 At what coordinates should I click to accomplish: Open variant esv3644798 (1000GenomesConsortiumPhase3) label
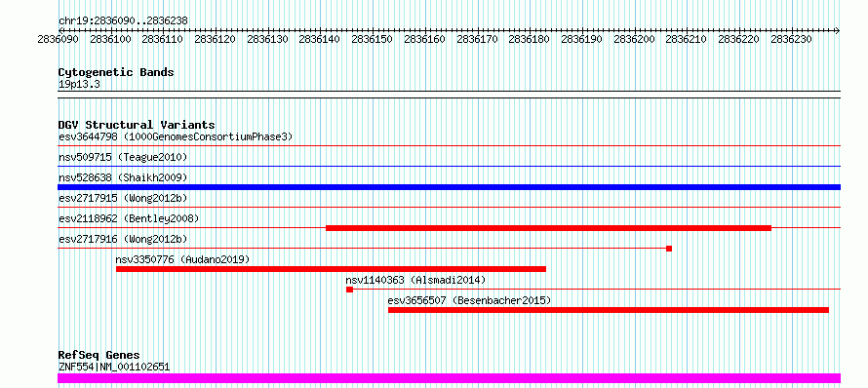point(176,136)
